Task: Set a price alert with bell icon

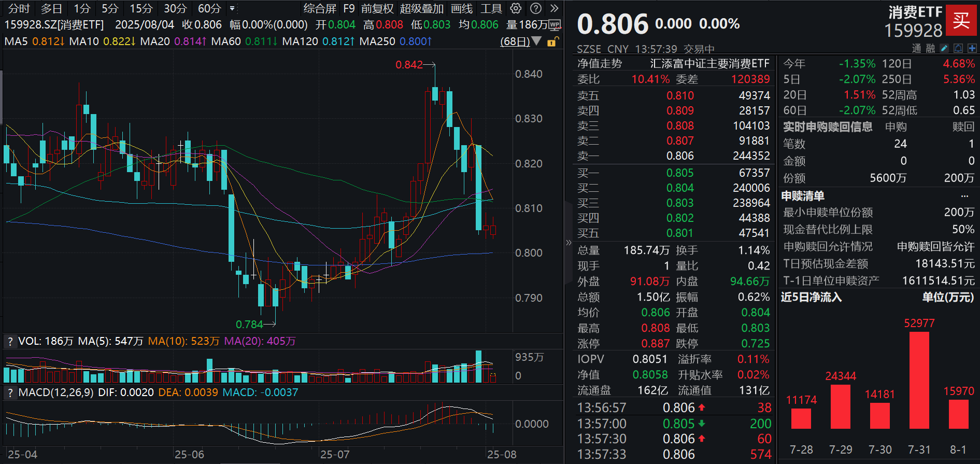Action: click(958, 48)
